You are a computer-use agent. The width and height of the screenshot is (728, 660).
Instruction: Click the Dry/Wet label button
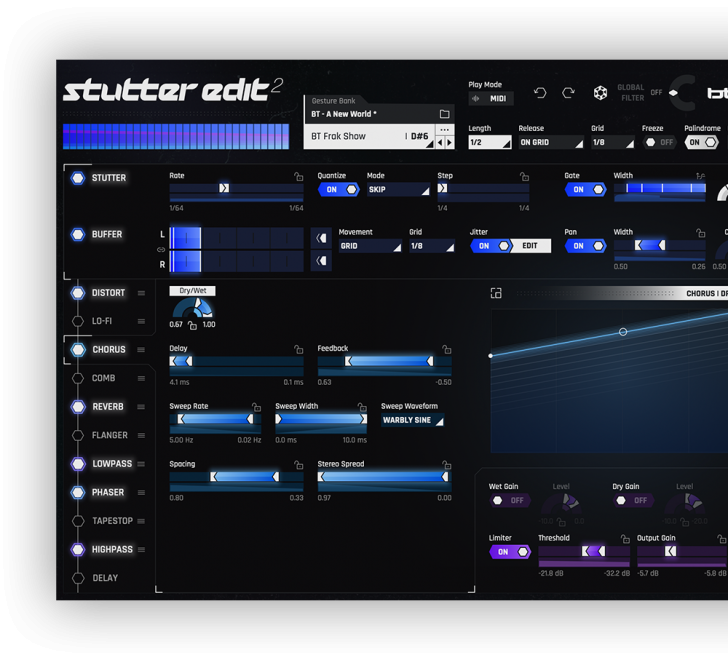point(192,291)
